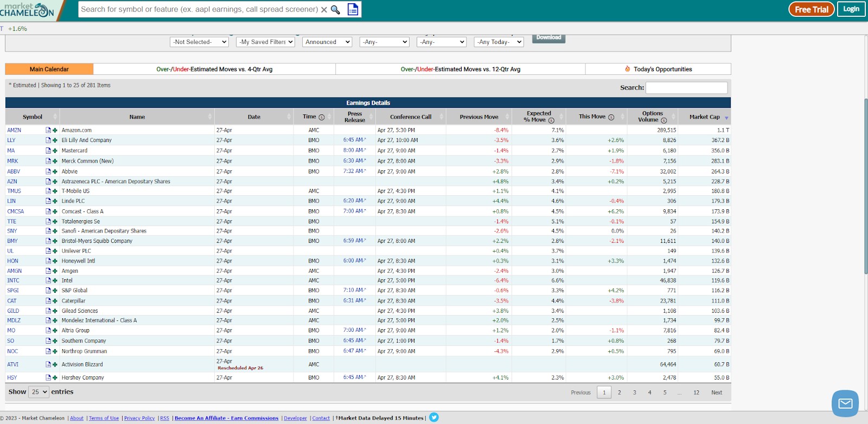
Task: Open the document icon beside search
Action: 353,10
